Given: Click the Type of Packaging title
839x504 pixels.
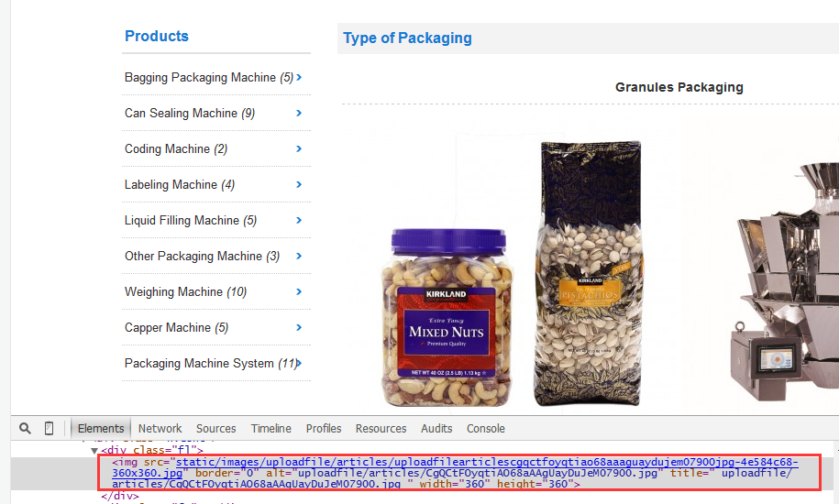Looking at the screenshot, I should [407, 38].
